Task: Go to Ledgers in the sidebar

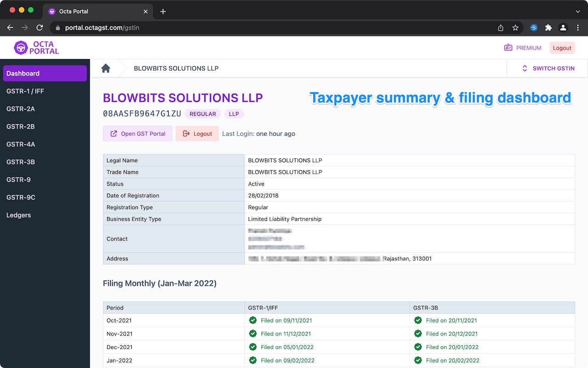Action: tap(19, 215)
